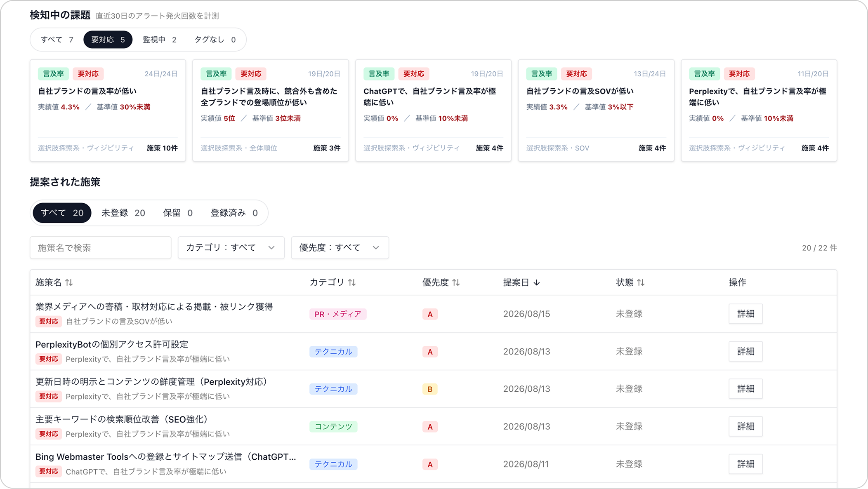The image size is (868, 489).
Task: Click 20 / 22 件 result count
Action: [819, 248]
